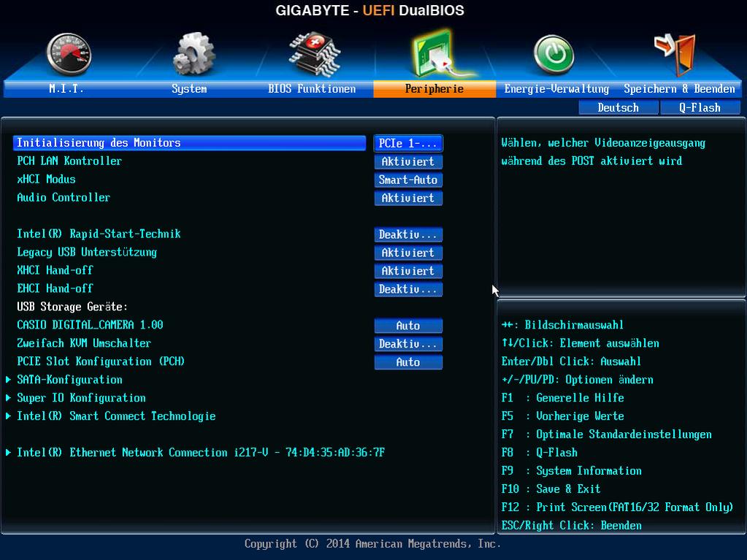Click the Energie-Verwaltung green power icon
747x560 pixels.
coord(553,55)
